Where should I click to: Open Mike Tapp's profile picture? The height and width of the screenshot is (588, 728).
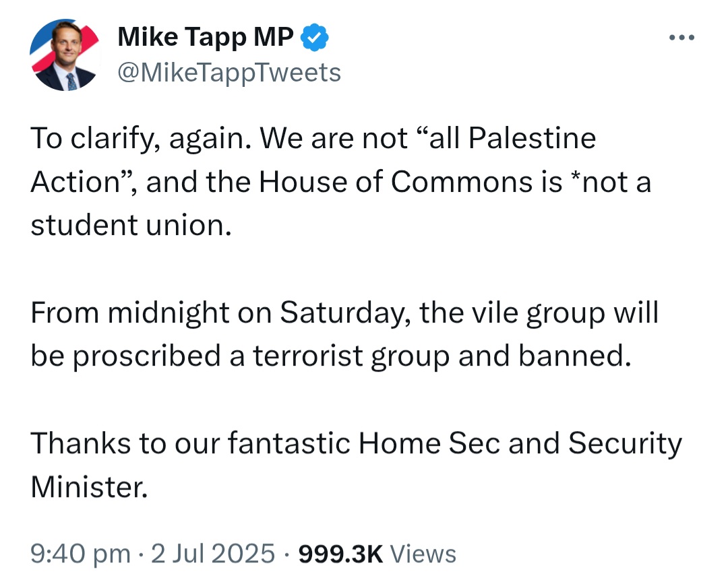coord(65,55)
